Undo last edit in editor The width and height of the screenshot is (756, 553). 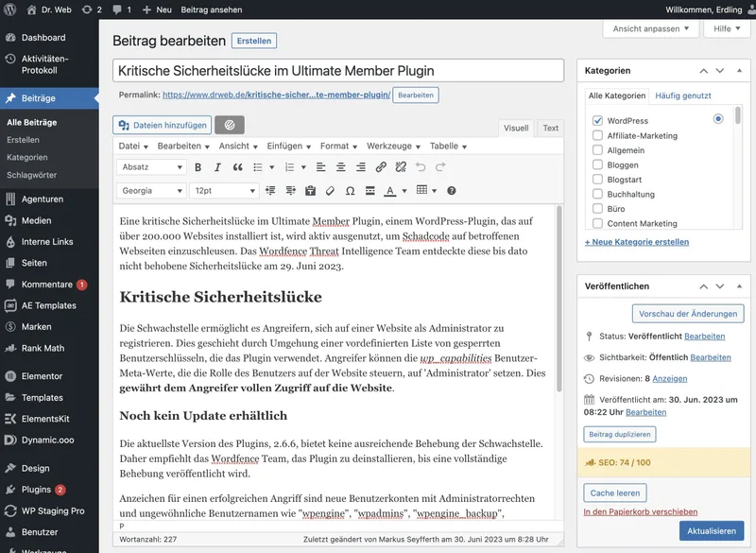(x=421, y=167)
